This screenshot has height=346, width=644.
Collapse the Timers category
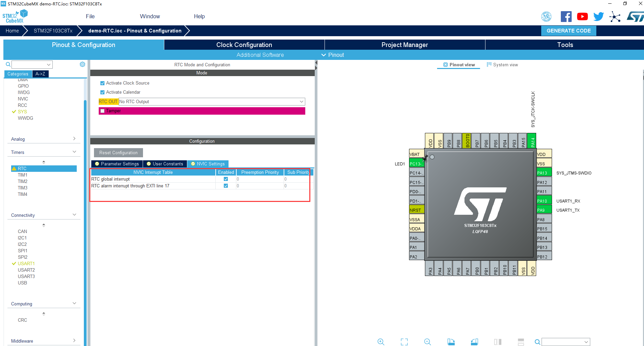pyautogui.click(x=74, y=152)
